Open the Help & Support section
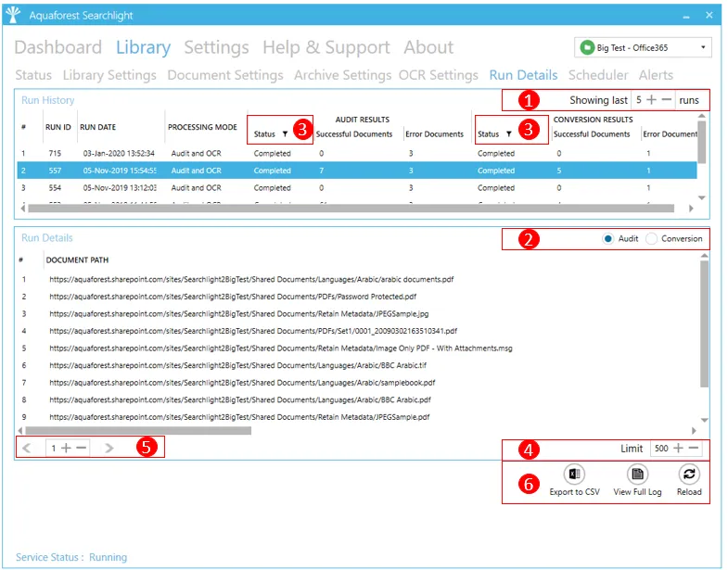This screenshot has height=570, width=728. (326, 47)
